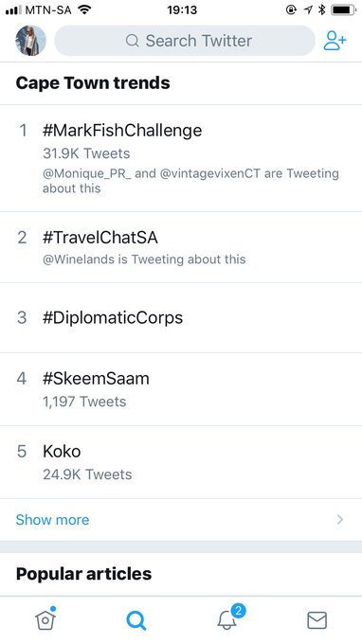Open the Koko trend
The image size is (362, 644).
coord(181,462)
